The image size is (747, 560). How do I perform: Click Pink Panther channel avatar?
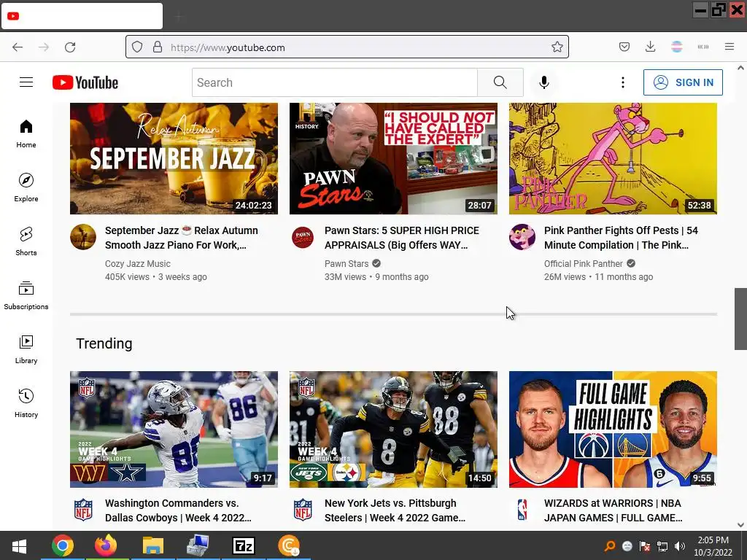[522, 237]
